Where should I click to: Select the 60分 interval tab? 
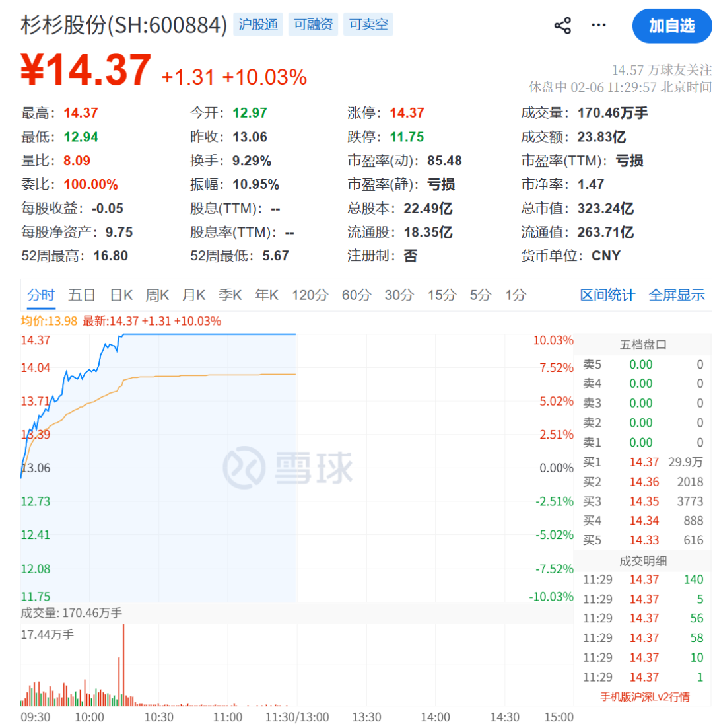pos(356,295)
